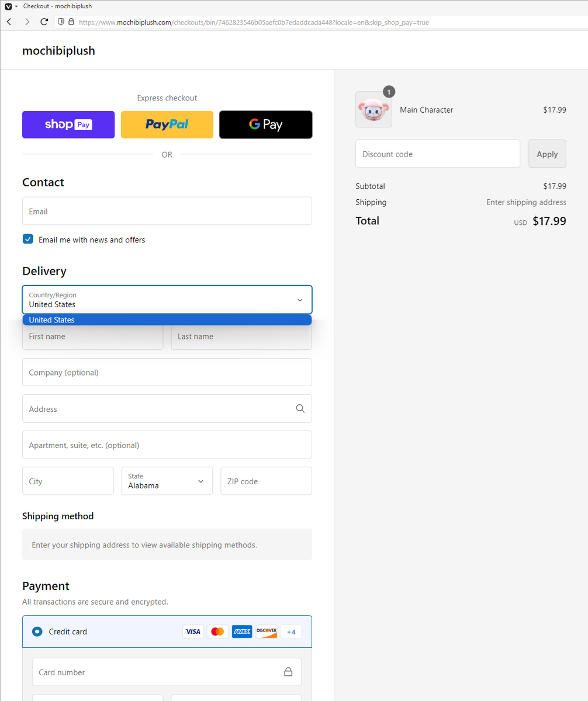Focus the Apartment, suite, etc. field
This screenshot has width=588, height=701.
[167, 445]
